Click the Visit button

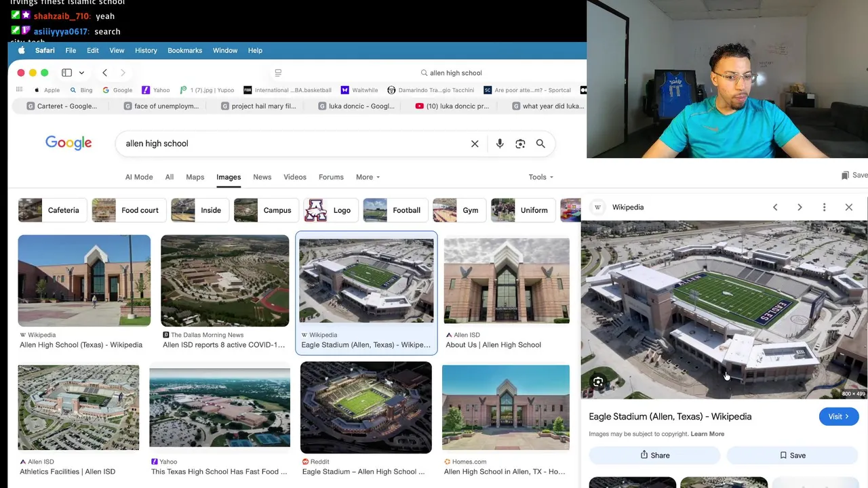click(x=838, y=417)
